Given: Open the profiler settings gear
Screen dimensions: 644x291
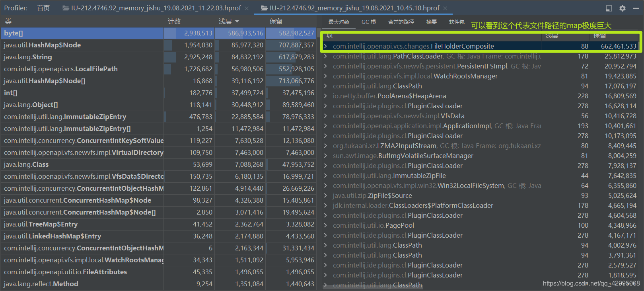Looking at the screenshot, I should (623, 8).
